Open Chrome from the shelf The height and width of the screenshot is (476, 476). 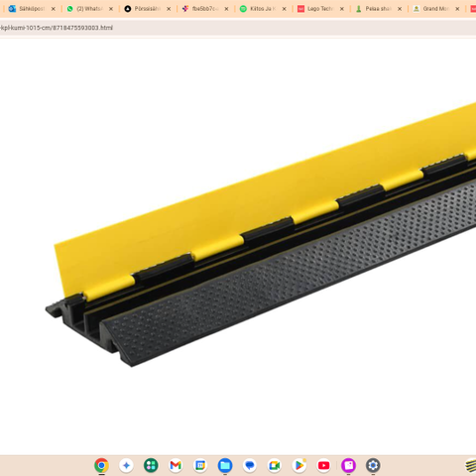coord(101,465)
